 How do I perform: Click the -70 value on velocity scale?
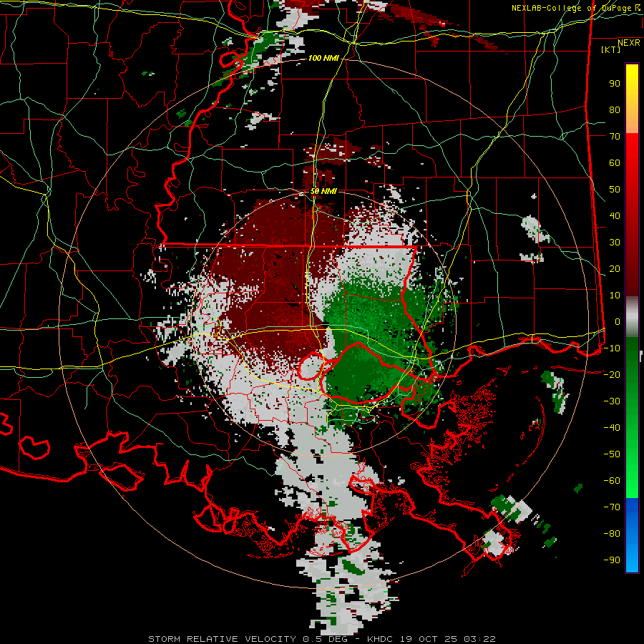pos(612,507)
